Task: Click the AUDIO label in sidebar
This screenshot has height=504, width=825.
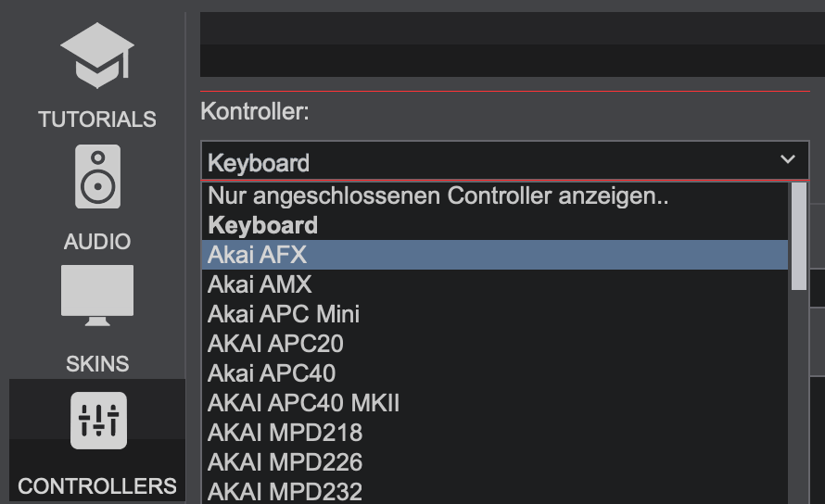Action: 97,242
